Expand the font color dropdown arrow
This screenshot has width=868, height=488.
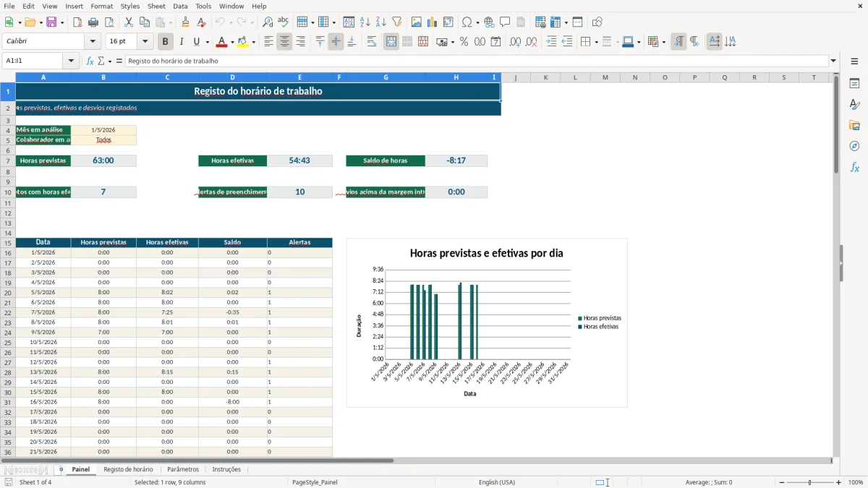click(231, 42)
